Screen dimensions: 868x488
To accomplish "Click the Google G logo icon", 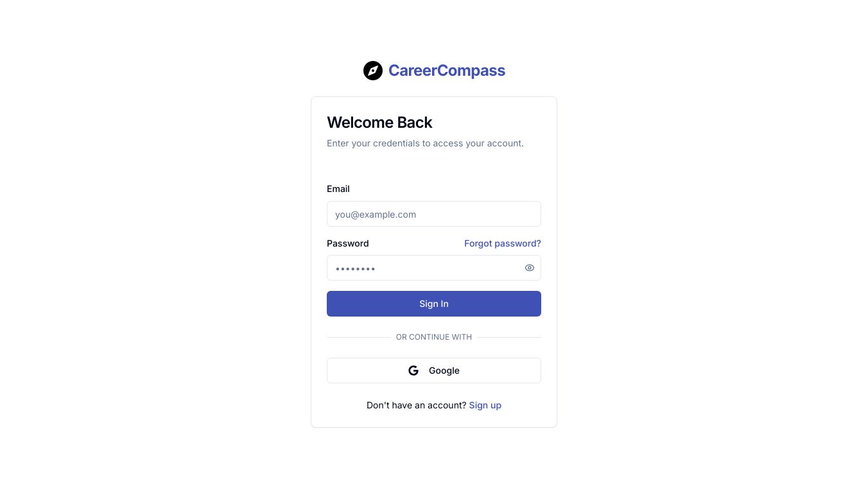I will click(413, 370).
